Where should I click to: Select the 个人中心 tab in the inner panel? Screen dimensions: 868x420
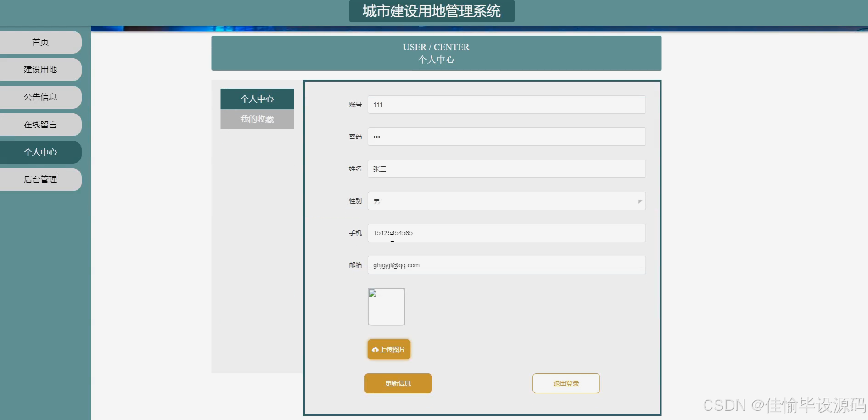(257, 99)
